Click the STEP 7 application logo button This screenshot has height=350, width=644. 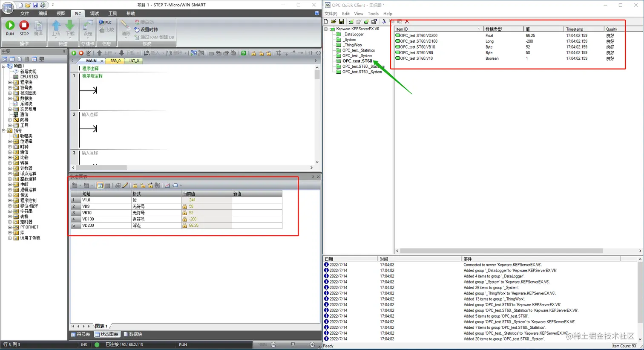point(8,7)
